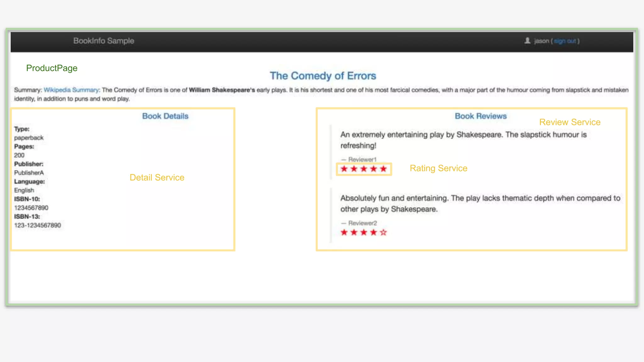Open the Wikipedia Summary link
644x362 pixels.
(71, 90)
